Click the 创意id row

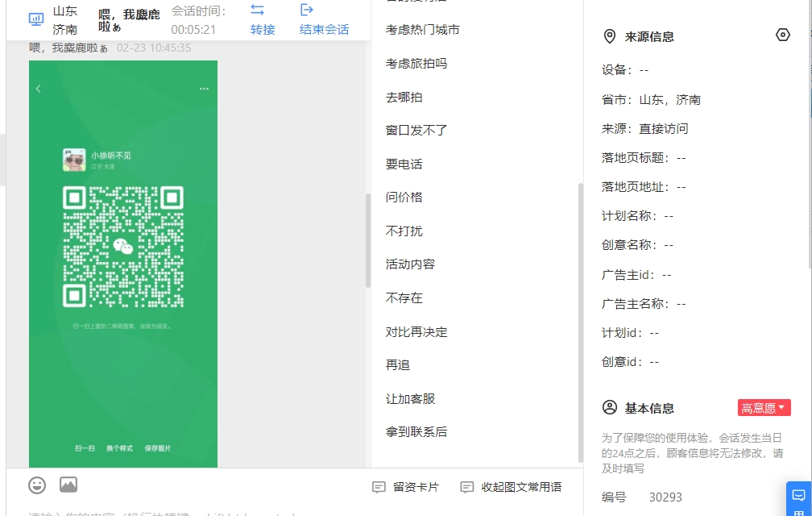[x=630, y=362]
